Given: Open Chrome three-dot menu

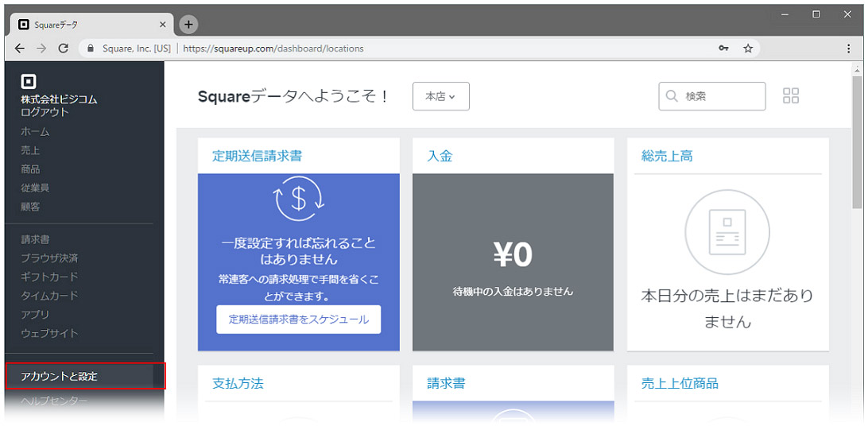Looking at the screenshot, I should tap(849, 48).
